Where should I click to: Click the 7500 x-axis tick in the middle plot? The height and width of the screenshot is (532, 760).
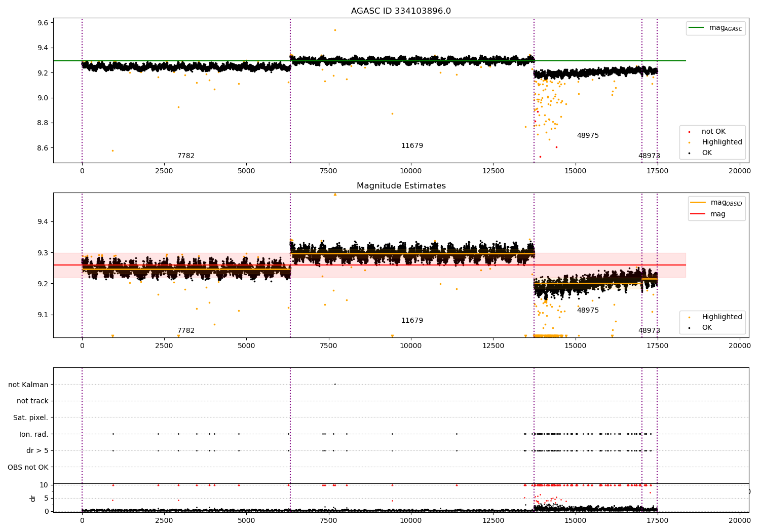pos(329,346)
